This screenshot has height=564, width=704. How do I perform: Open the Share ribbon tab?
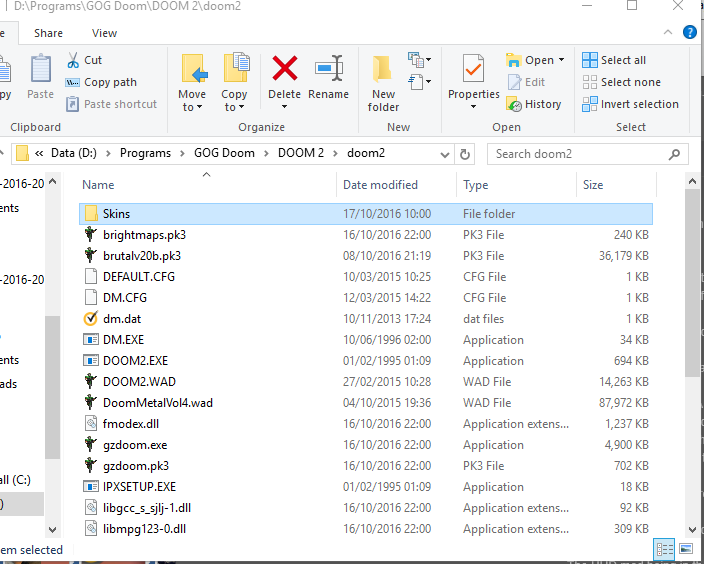(48, 33)
